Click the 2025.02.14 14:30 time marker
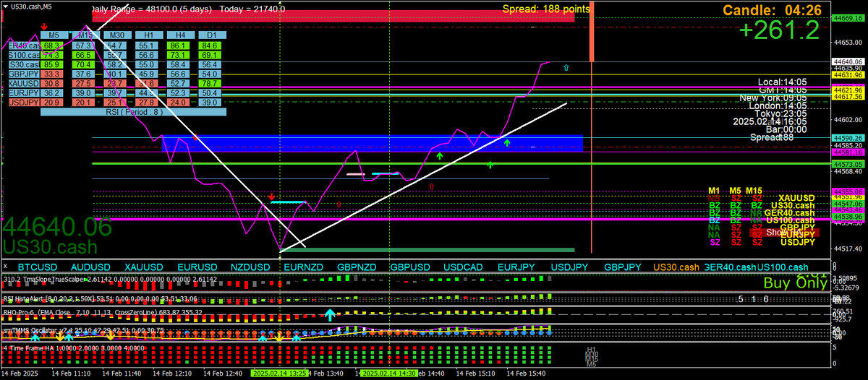 (390, 373)
